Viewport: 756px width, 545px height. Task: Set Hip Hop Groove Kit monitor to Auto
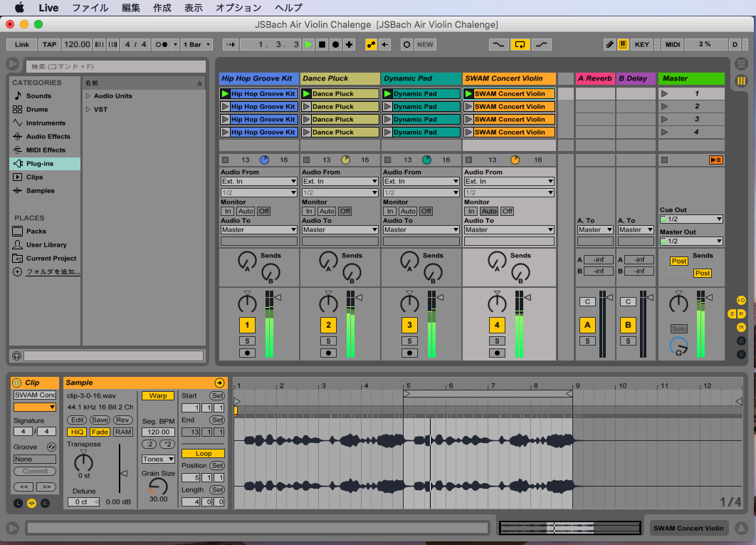pos(246,211)
